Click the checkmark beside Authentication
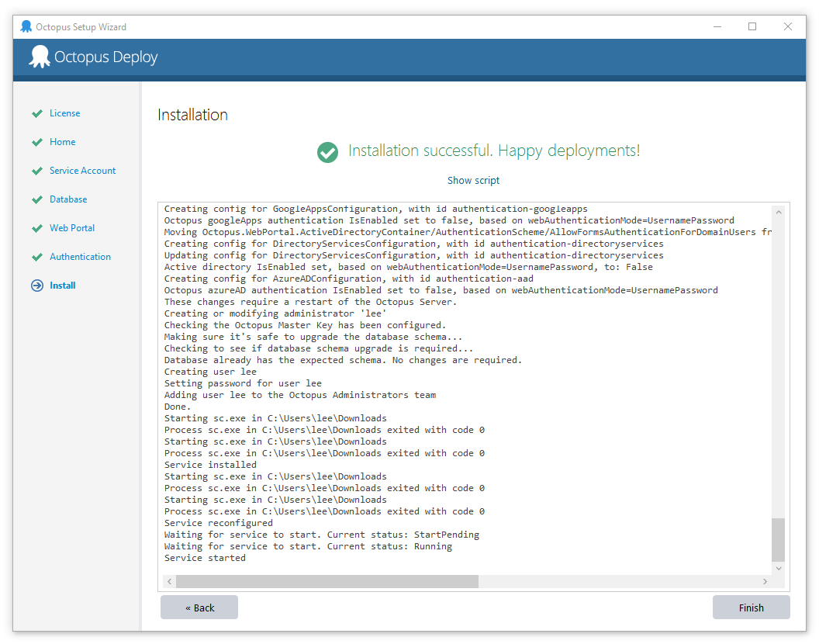 [x=37, y=257]
